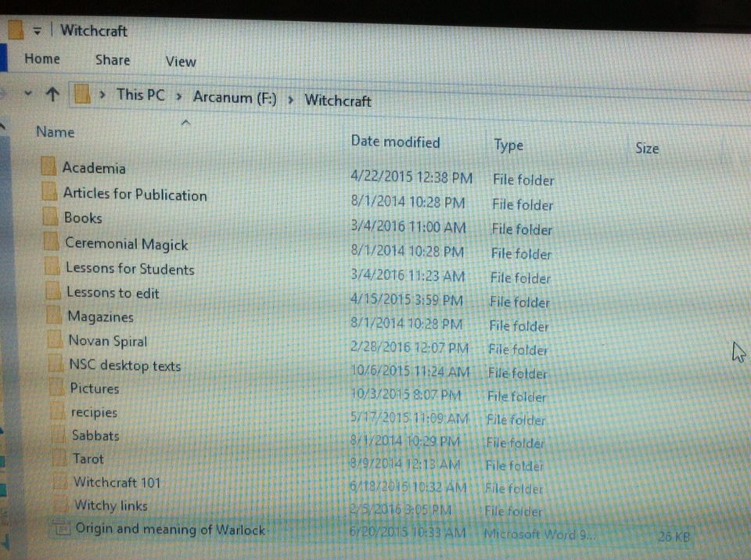Sort files by Name column header
This screenshot has height=560, width=751.
(x=55, y=132)
